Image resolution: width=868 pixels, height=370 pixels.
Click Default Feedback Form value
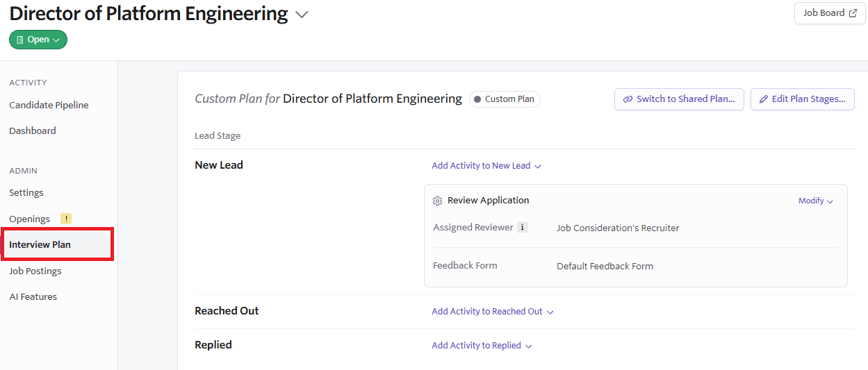605,266
